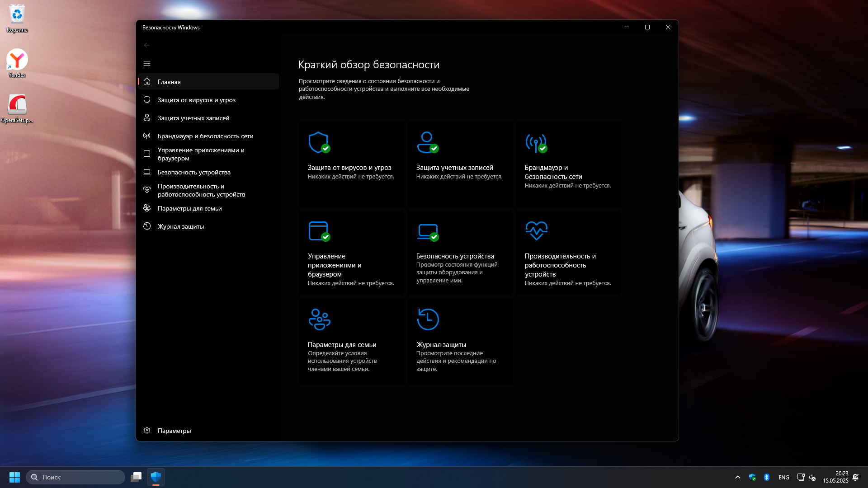The image size is (868, 488).
Task: Go to Брандмауэр и безопасность сети in sidebar
Action: pos(205,136)
